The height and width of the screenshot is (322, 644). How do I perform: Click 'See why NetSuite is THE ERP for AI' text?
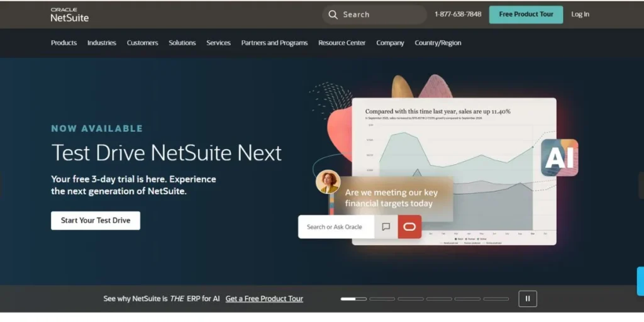162,299
